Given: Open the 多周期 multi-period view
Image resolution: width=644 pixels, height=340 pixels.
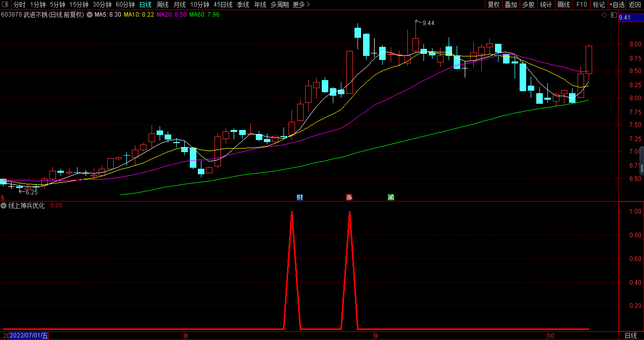Looking at the screenshot, I should point(279,5).
